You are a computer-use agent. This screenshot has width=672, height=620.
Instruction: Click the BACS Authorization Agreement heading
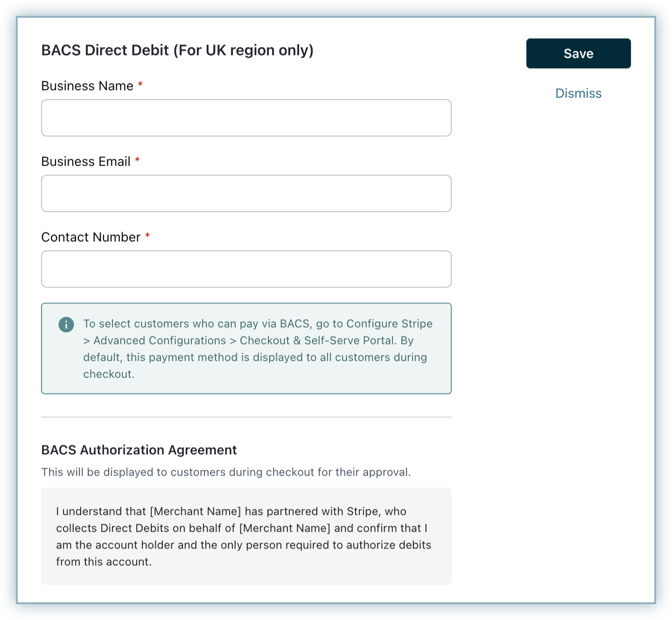[139, 450]
